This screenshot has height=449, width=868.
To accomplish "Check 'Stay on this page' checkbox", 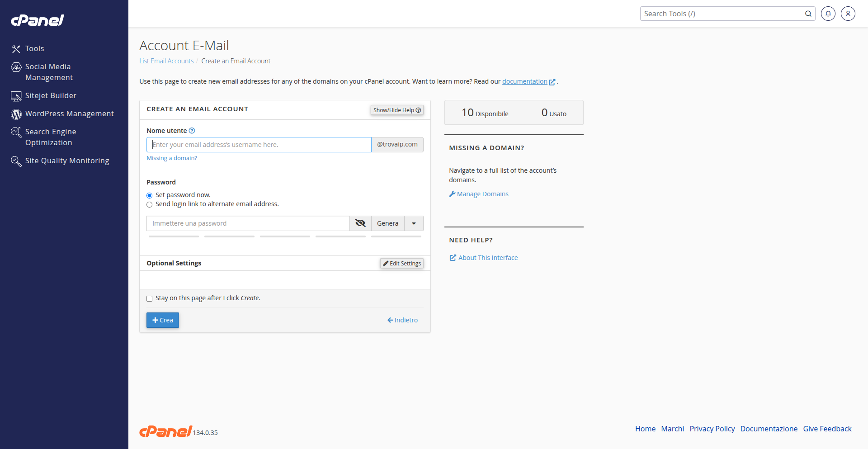I will [x=149, y=298].
